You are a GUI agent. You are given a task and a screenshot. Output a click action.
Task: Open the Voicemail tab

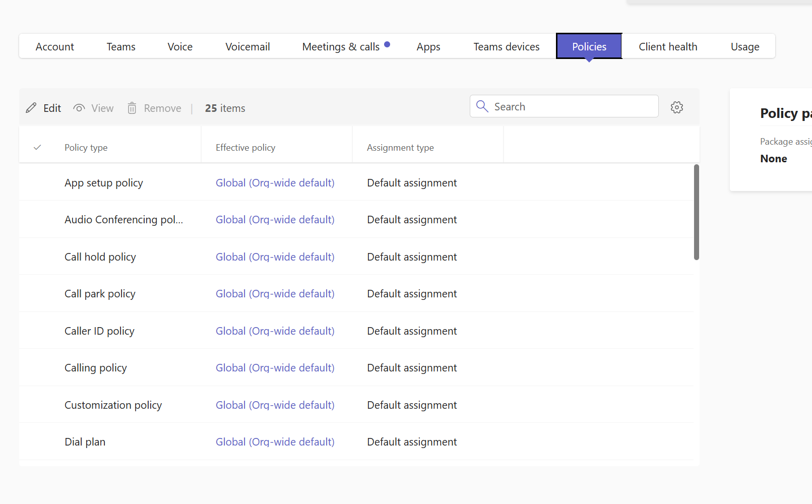click(247, 47)
